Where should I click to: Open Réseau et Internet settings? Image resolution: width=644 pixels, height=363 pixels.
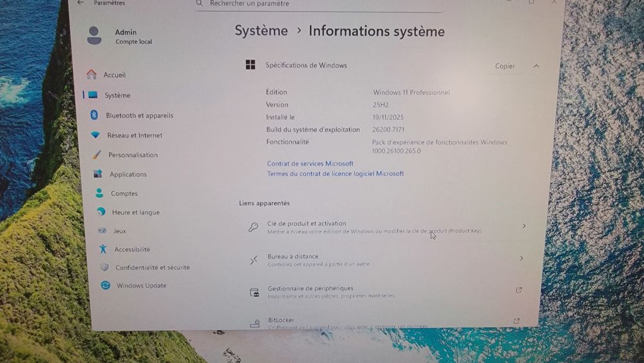click(135, 135)
